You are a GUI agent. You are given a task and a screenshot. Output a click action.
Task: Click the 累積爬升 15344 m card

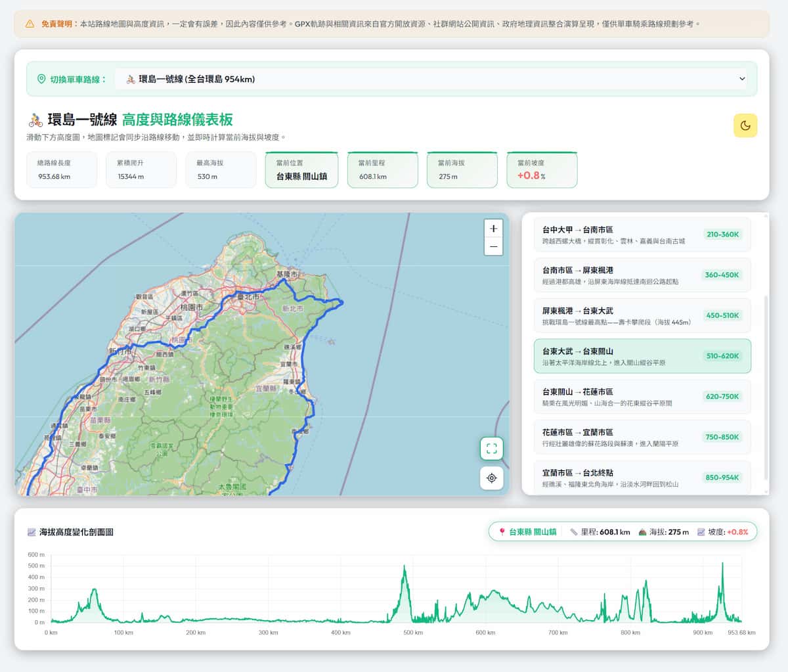click(x=141, y=169)
